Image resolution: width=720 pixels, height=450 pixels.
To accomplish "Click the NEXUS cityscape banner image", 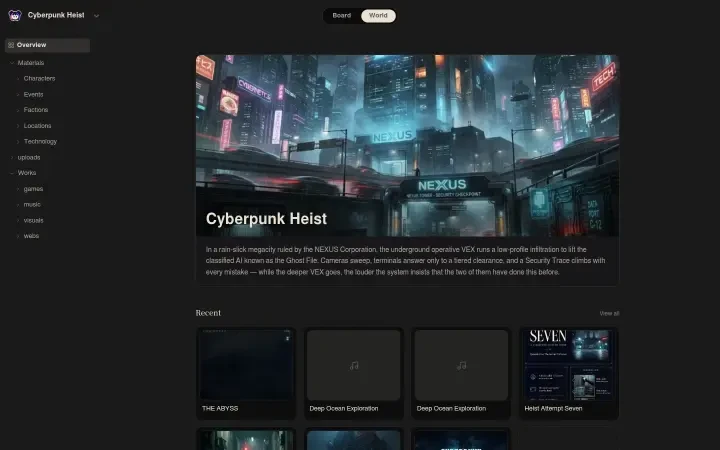I will (x=407, y=145).
